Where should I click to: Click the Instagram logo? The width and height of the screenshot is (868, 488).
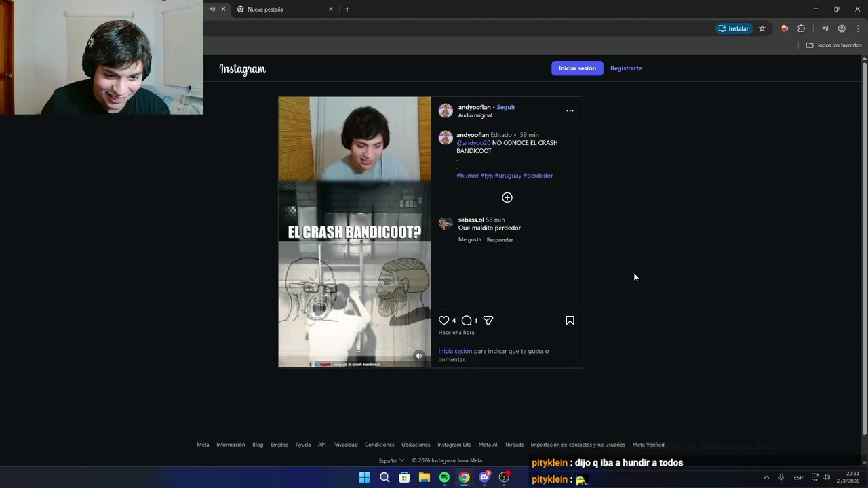pos(242,68)
